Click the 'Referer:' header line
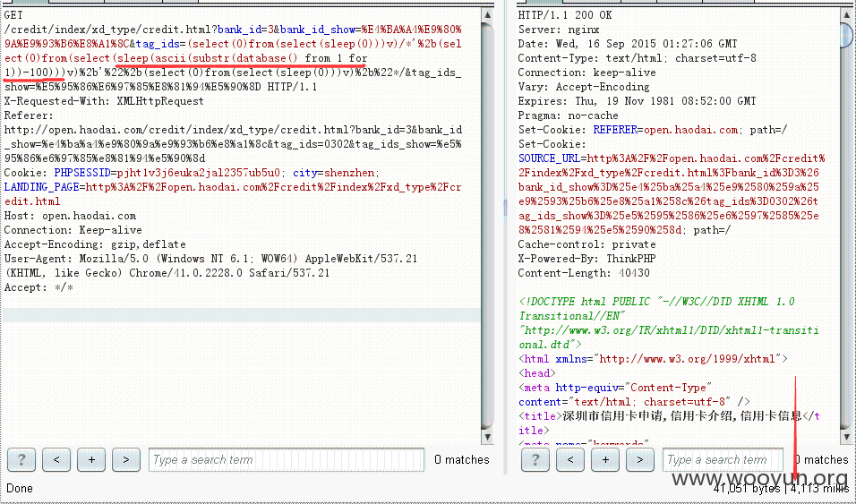The image size is (856, 504). coord(29,115)
